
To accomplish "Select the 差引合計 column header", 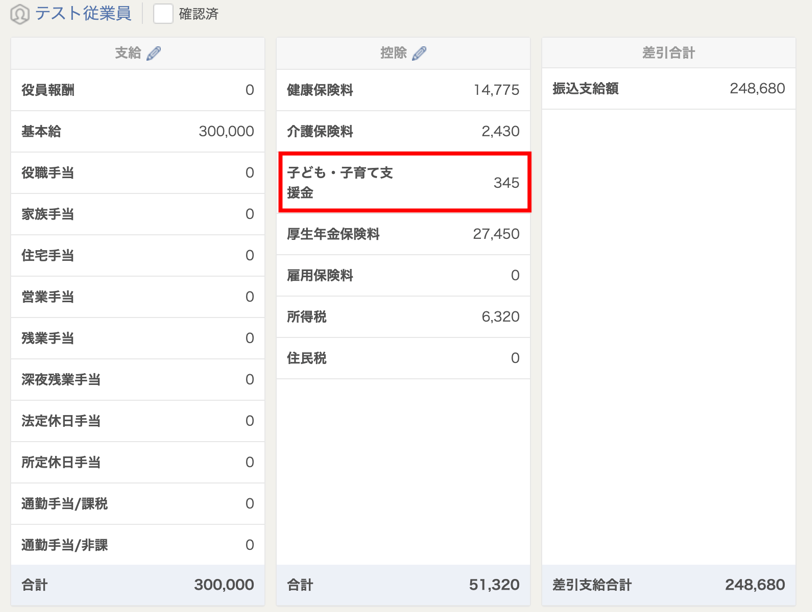I will tap(668, 53).
